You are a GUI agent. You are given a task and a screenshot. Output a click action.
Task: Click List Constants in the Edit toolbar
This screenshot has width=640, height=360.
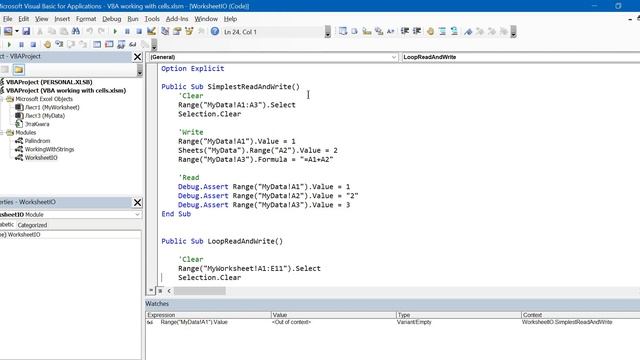click(x=354, y=31)
